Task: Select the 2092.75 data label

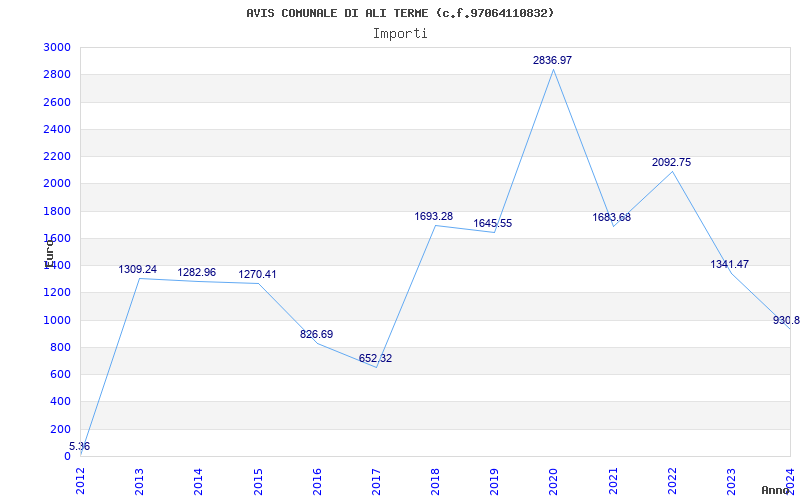Action: [671, 162]
